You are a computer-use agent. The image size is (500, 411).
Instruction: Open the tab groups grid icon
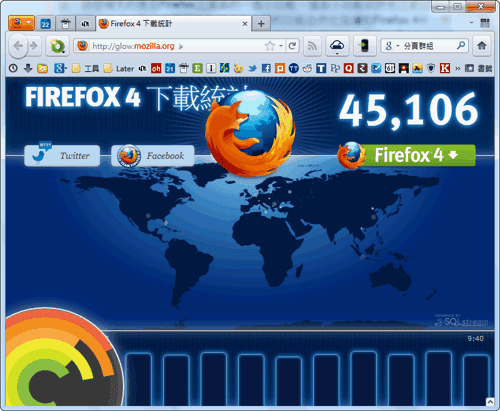485,23
